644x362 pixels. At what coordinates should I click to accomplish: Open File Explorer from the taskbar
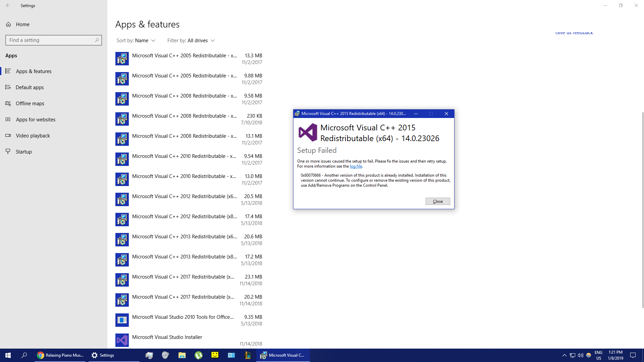[182, 355]
